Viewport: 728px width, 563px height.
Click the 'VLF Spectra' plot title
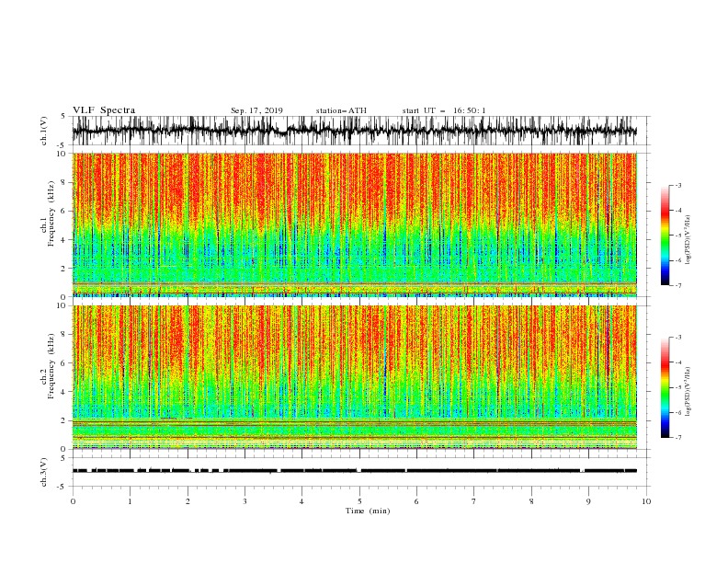pyautogui.click(x=104, y=110)
